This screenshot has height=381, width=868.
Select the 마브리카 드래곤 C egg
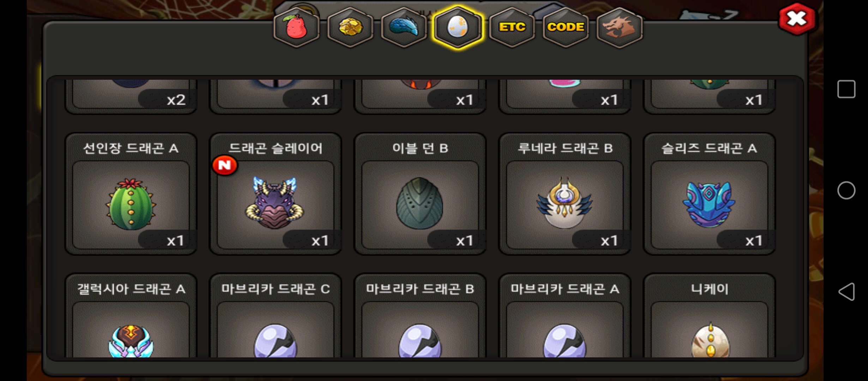click(276, 316)
